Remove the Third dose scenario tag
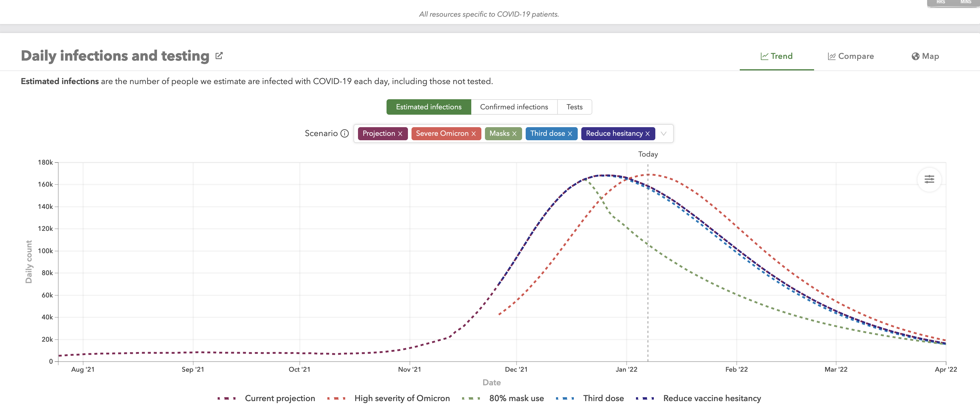The image size is (980, 410). click(570, 134)
